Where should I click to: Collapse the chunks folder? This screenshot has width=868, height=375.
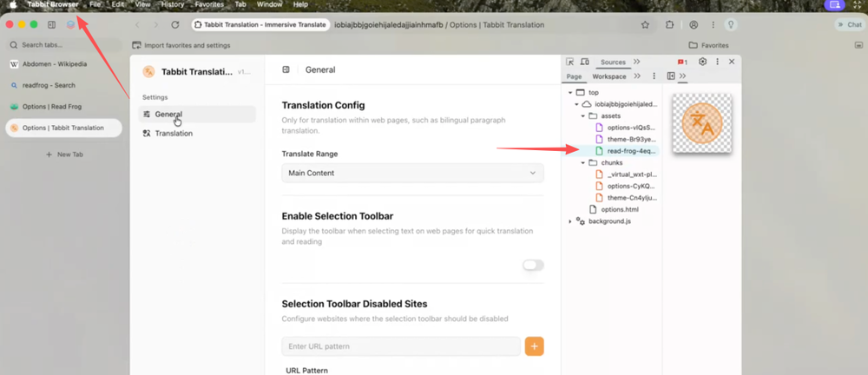coord(583,162)
